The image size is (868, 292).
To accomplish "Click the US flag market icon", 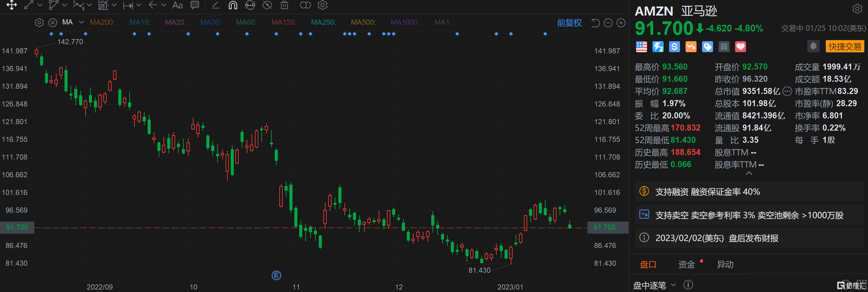I will [x=641, y=47].
